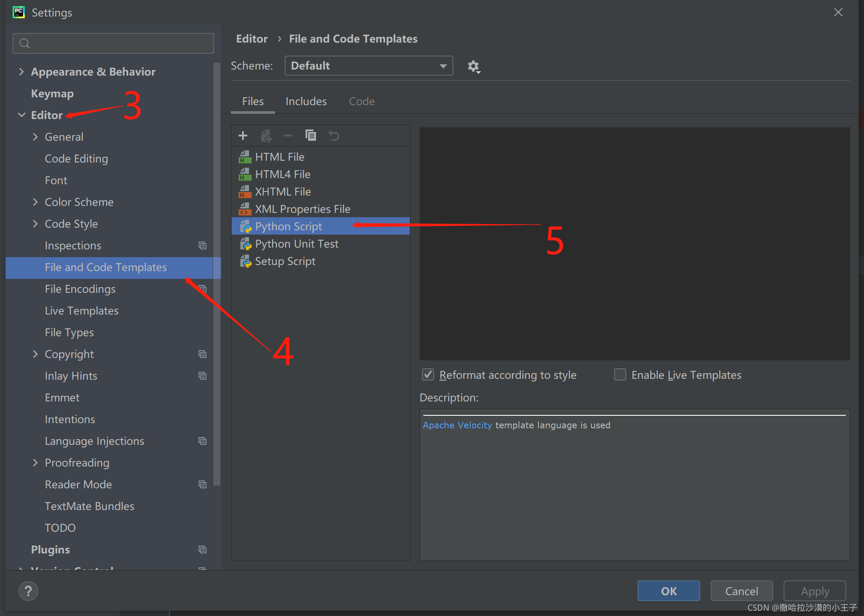Switch to the Includes tab
864x616 pixels.
[306, 101]
